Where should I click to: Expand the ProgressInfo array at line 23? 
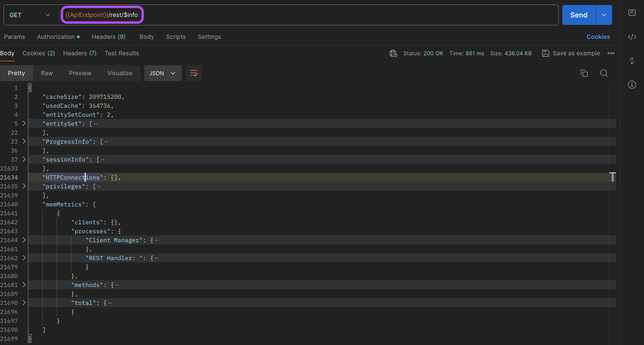coord(24,141)
